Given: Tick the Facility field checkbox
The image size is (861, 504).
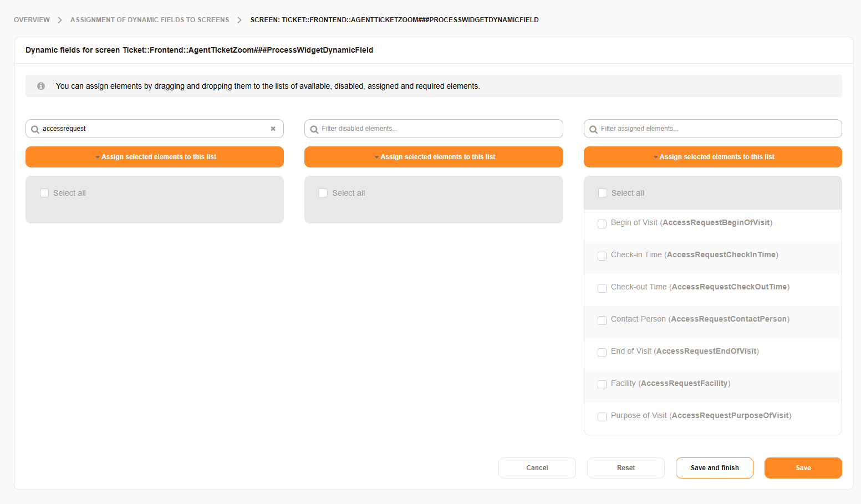Looking at the screenshot, I should point(602,385).
